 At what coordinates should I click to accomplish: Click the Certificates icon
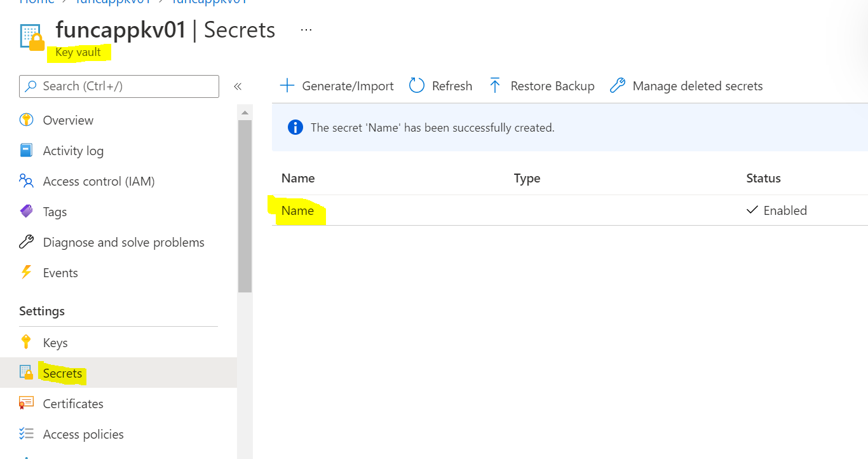coord(26,403)
